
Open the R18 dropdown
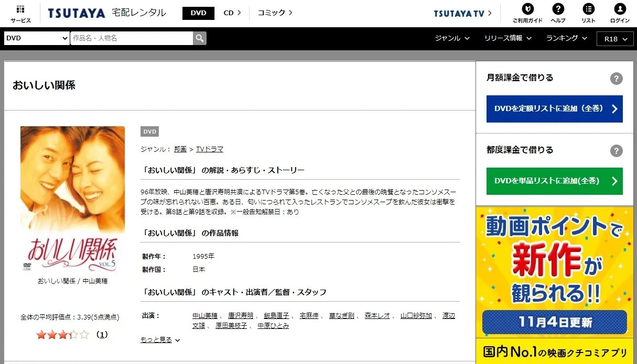616,39
